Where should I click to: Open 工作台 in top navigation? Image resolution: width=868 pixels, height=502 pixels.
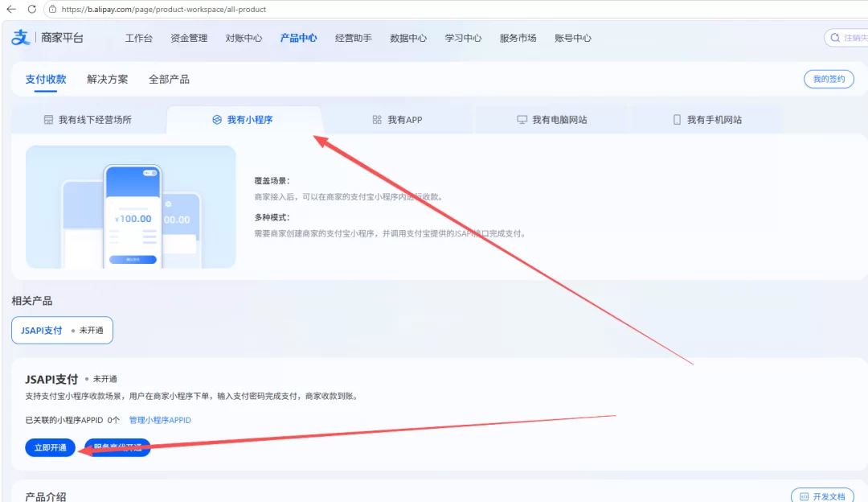coord(138,39)
